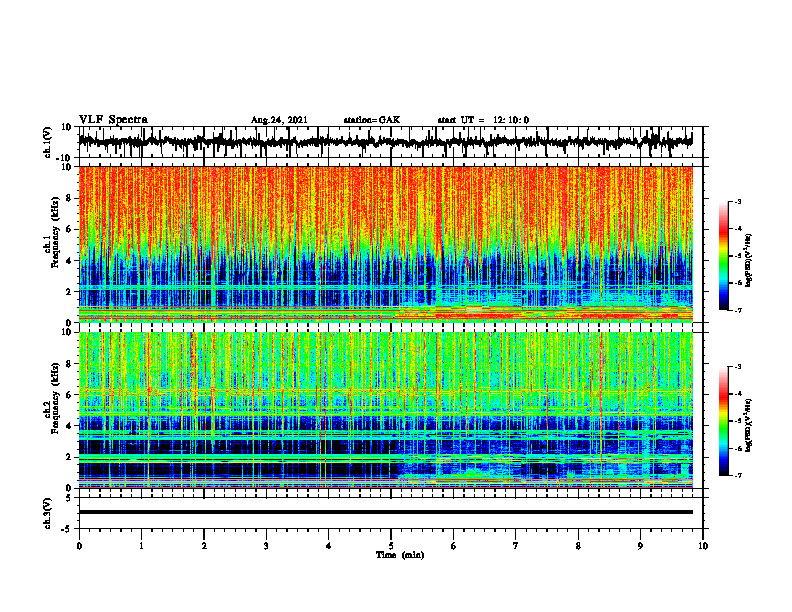Click the '-3' label on ch.1 colorbar
792x612 pixels.
pyautogui.click(x=737, y=202)
